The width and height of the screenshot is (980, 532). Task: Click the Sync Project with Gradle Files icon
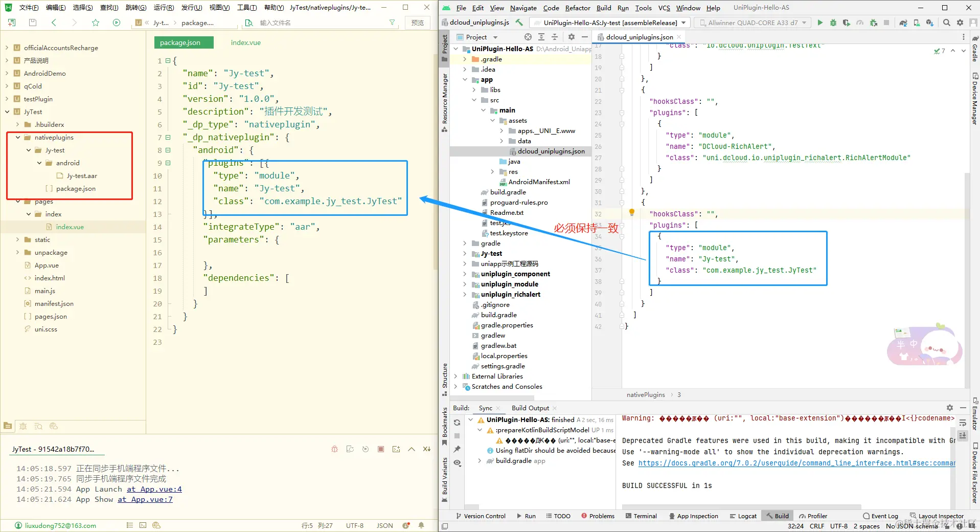pos(903,23)
